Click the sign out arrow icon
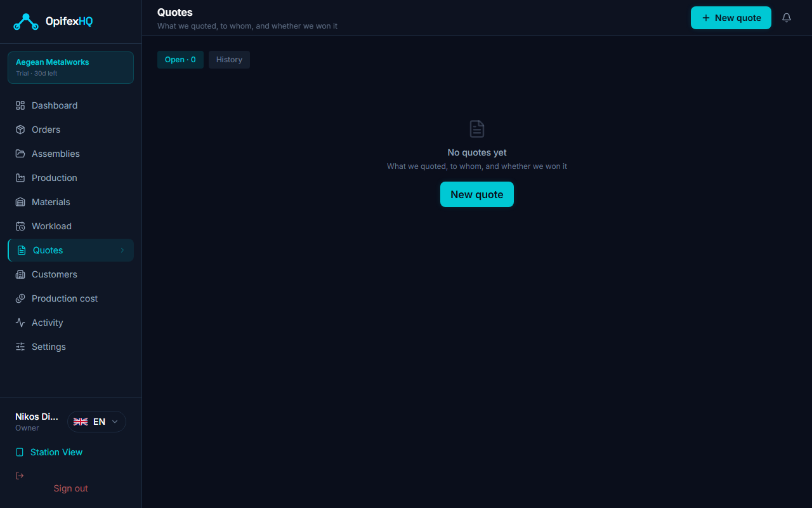 point(20,476)
